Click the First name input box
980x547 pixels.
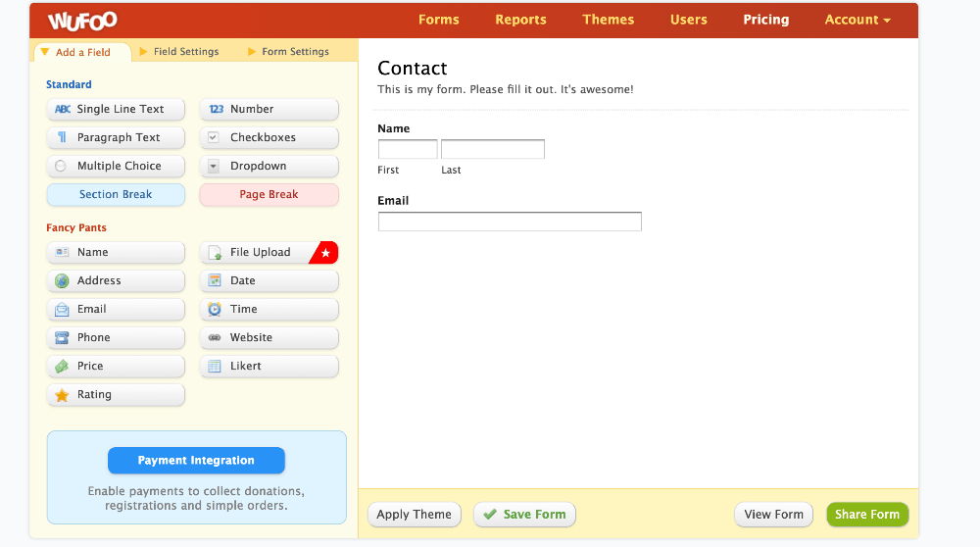pos(408,149)
